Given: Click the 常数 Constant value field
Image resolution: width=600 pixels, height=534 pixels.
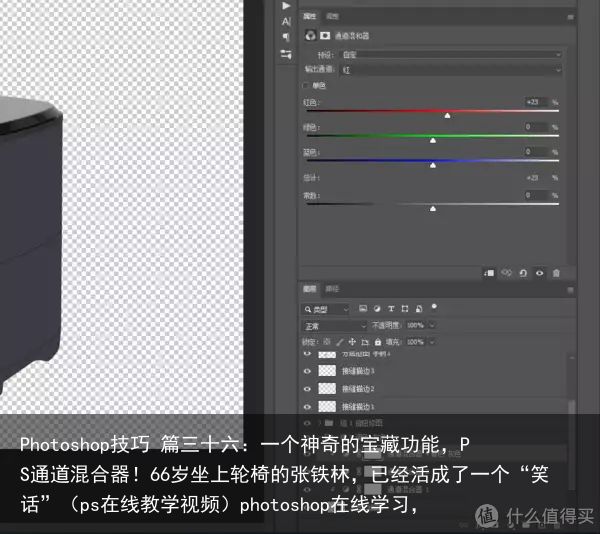Looking at the screenshot, I should (x=536, y=195).
